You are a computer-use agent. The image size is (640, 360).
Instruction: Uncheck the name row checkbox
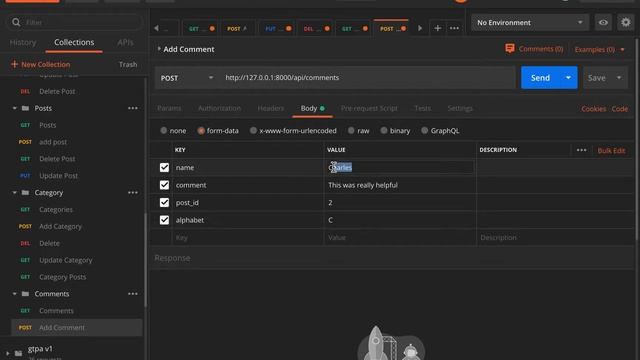(164, 167)
